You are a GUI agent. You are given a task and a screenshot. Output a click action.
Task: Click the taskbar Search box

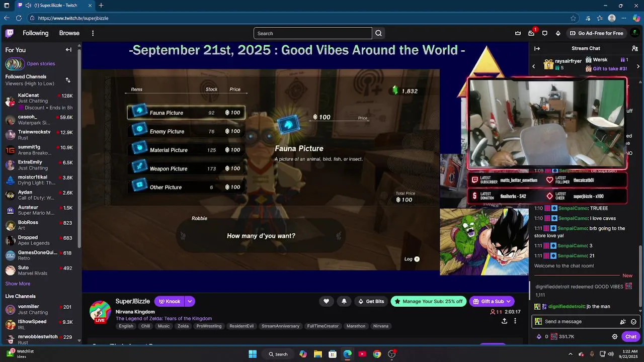(x=278, y=354)
